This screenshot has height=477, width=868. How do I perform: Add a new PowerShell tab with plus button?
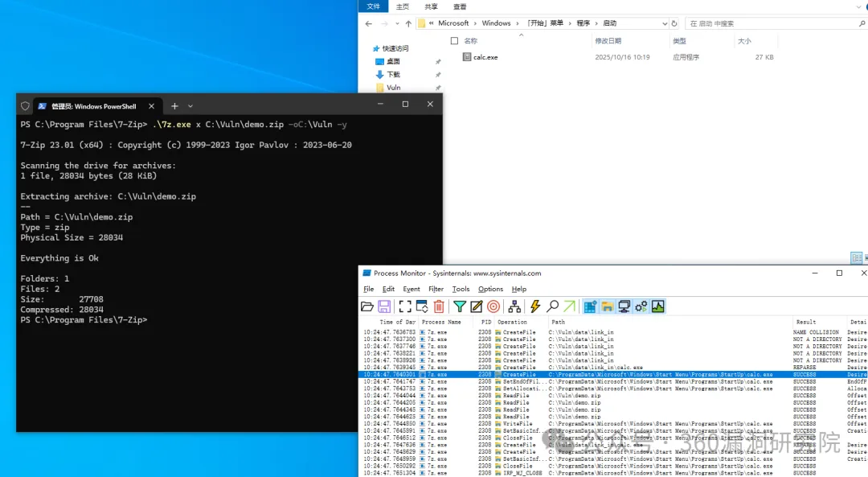(174, 106)
